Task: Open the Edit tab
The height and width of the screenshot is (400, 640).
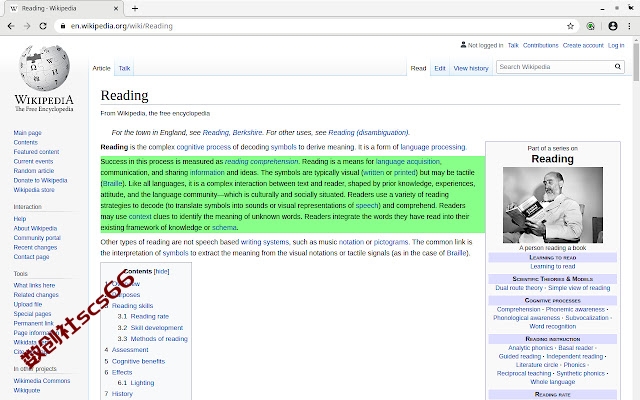Action: pos(440,68)
